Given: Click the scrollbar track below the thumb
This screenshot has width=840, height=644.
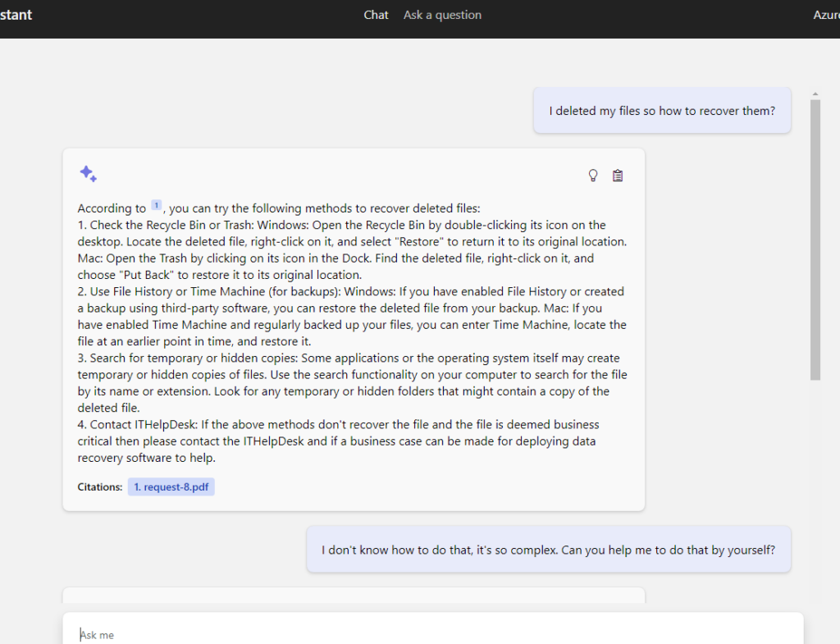Looking at the screenshot, I should tap(815, 492).
